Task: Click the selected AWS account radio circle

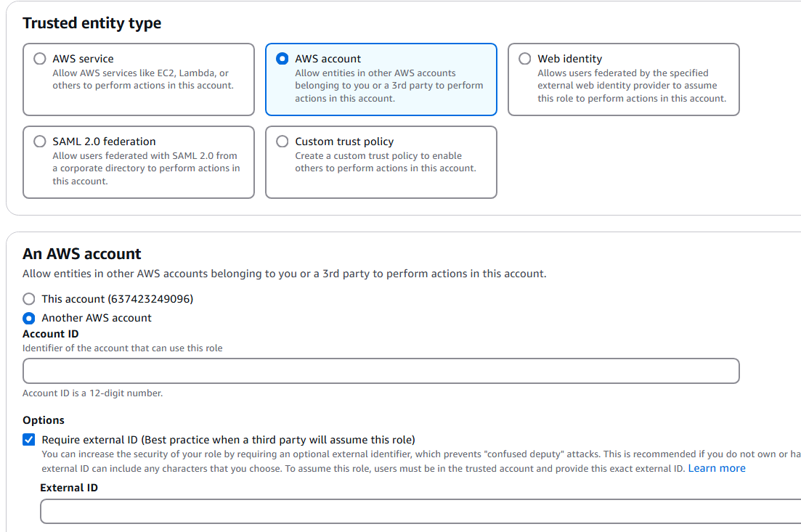Action: pos(282,59)
